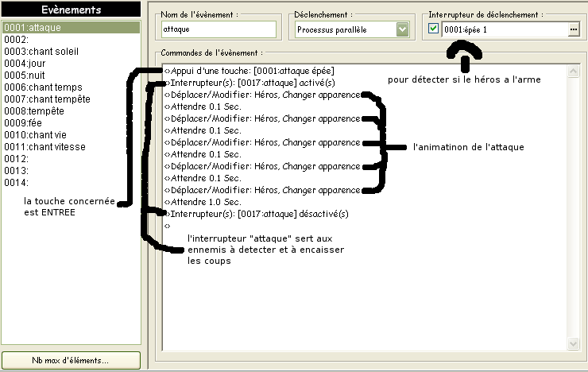Select event 0011:chant vitesse

pyautogui.click(x=72, y=147)
